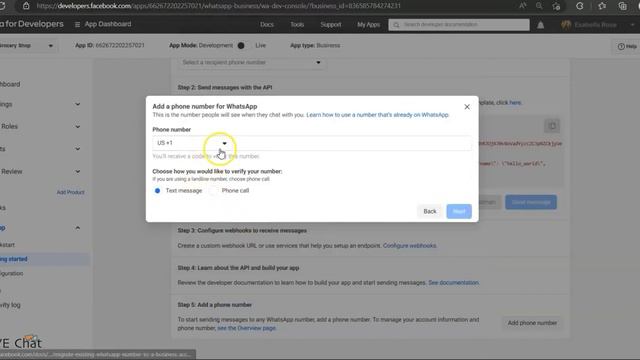The height and width of the screenshot is (360, 640).
Task: Open the Webhooks sidebar item
Action: click(3, 208)
